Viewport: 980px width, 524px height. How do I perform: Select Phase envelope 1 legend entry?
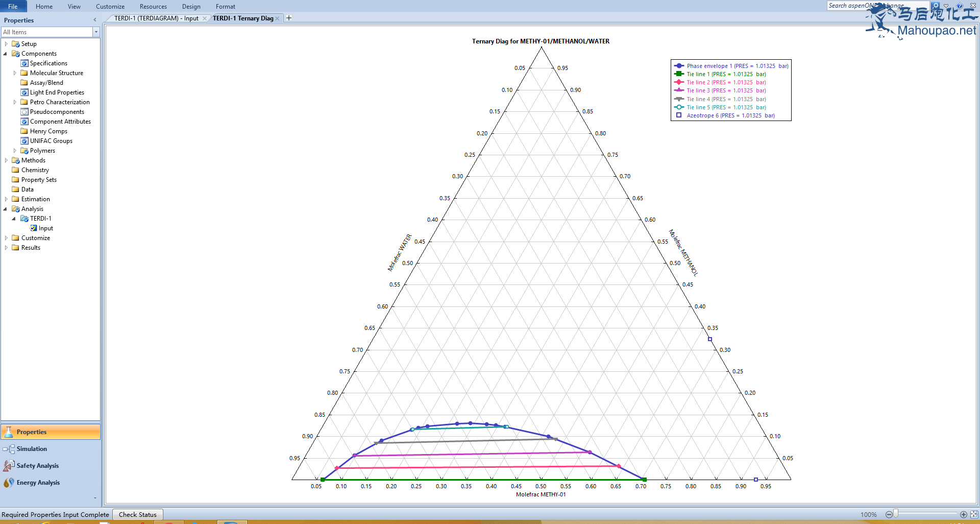[x=731, y=66]
